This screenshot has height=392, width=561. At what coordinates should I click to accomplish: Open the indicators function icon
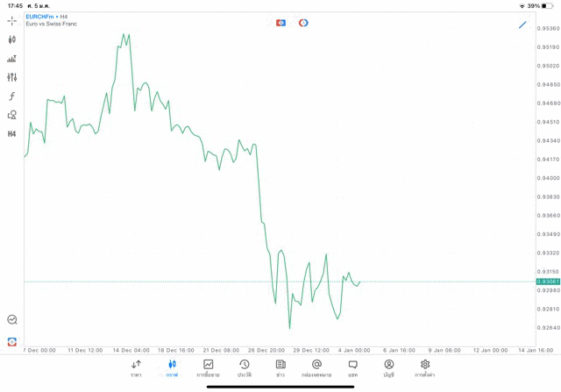[x=11, y=96]
